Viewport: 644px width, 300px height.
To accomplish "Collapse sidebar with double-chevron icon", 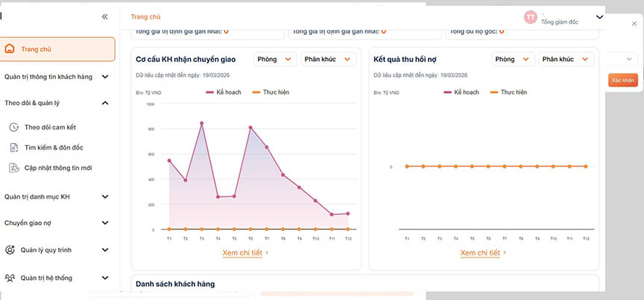I will click(105, 17).
